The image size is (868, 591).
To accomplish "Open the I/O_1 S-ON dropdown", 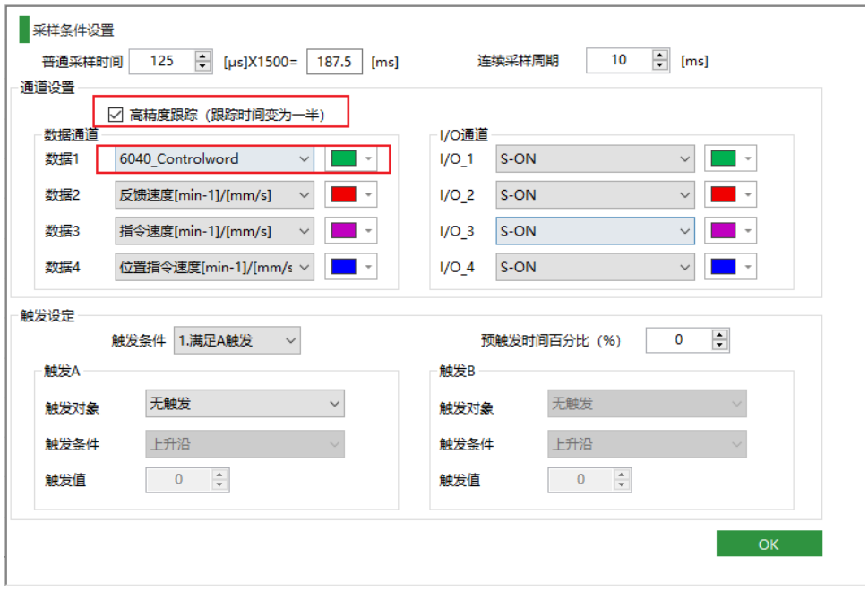I will pos(595,159).
